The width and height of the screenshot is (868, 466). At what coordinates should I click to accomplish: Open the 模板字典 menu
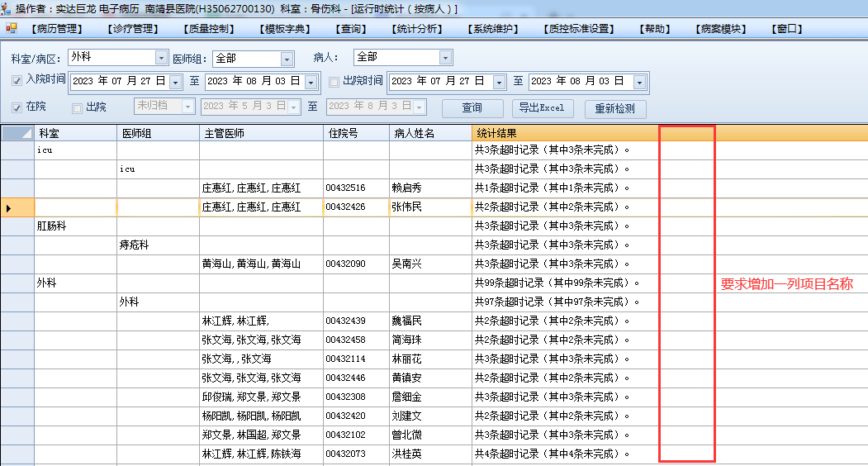[285, 29]
